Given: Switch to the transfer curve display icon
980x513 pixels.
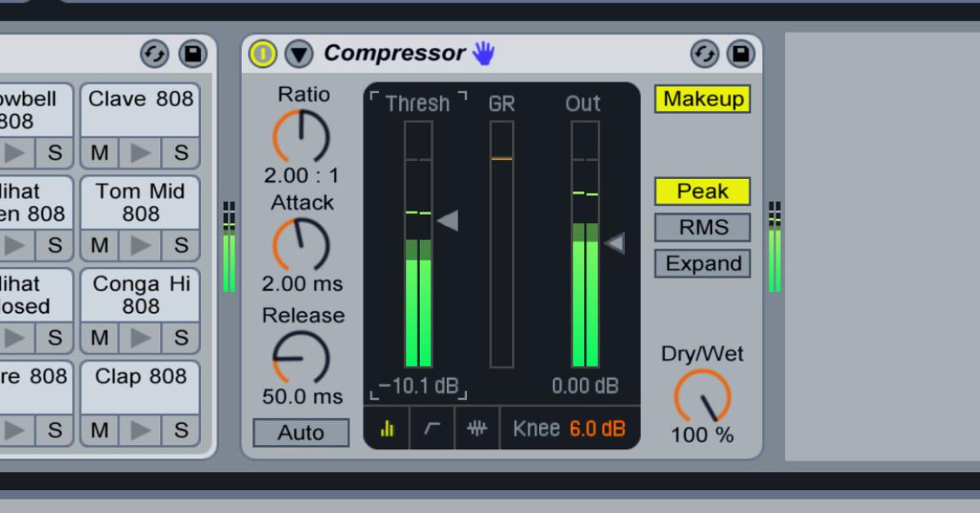Looking at the screenshot, I should (x=432, y=427).
